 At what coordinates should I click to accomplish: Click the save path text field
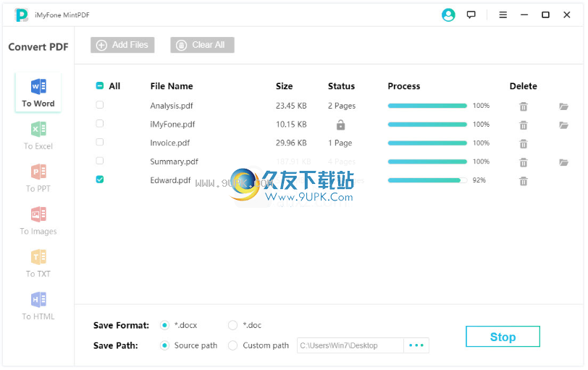pyautogui.click(x=350, y=345)
